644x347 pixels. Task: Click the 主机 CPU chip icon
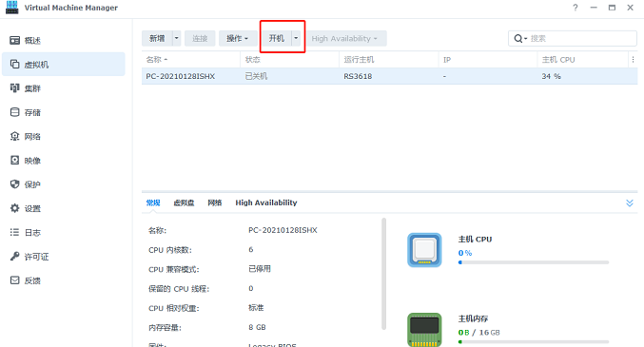point(424,250)
